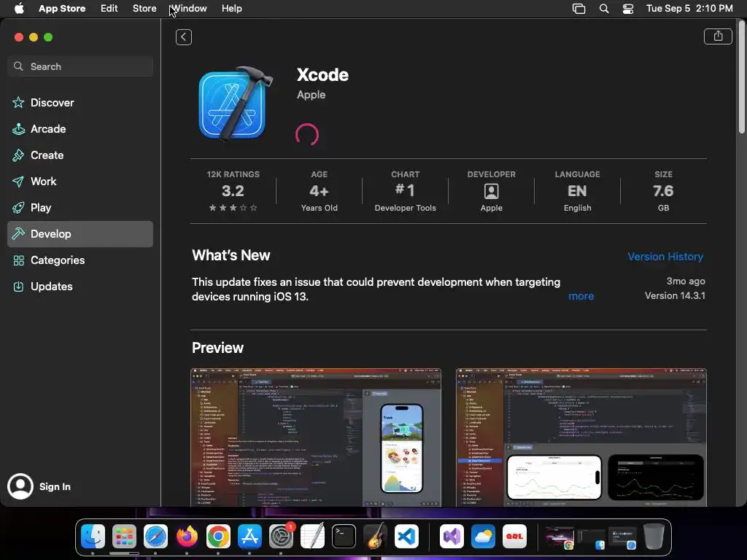Open the Work section
The height and width of the screenshot is (560, 747).
tap(80, 181)
